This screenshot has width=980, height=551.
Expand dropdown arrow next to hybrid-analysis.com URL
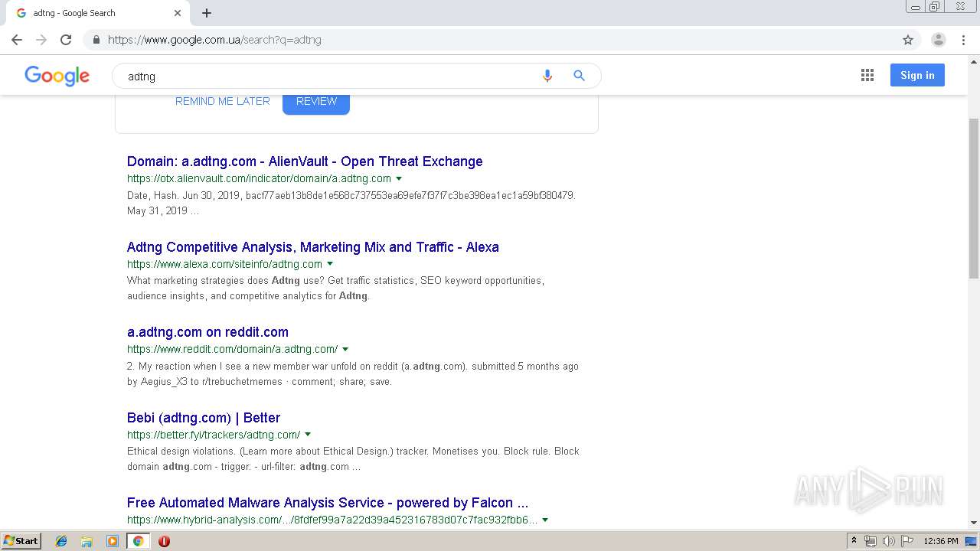pos(545,520)
